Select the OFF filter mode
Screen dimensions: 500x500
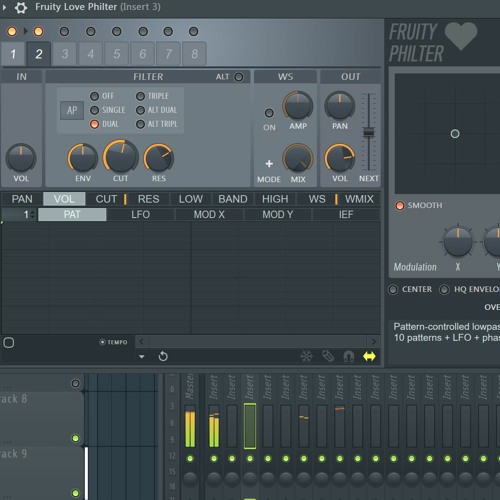pos(95,96)
